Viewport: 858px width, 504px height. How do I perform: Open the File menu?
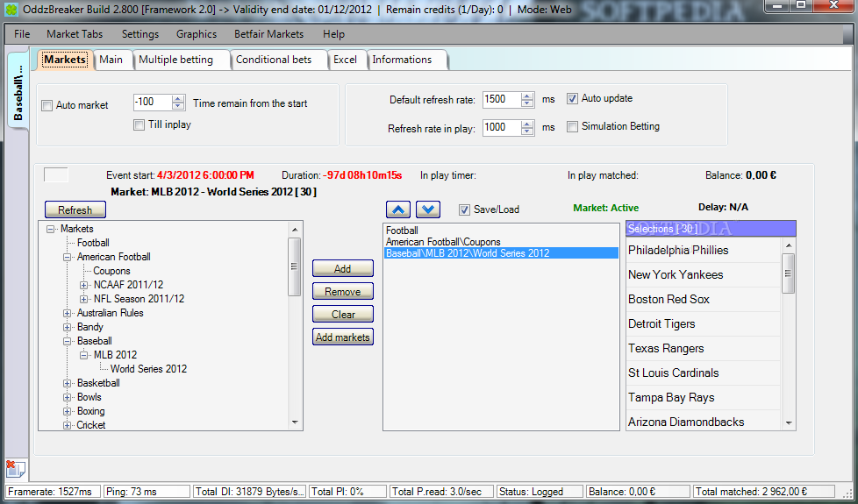(22, 34)
